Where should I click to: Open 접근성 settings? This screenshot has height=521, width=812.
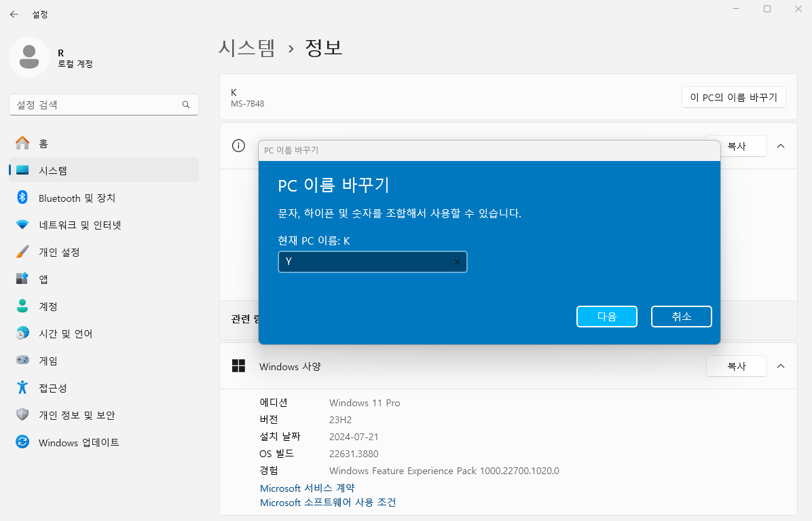(104, 387)
